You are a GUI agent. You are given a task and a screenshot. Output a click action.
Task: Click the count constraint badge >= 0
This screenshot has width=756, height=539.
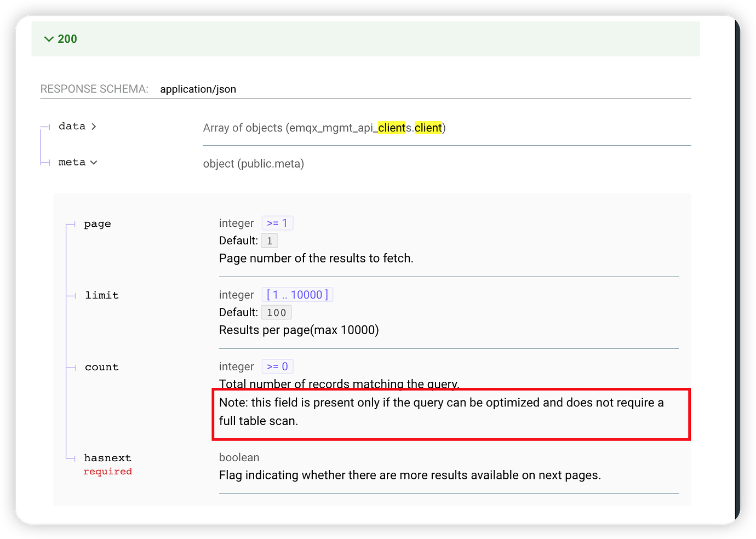click(277, 367)
